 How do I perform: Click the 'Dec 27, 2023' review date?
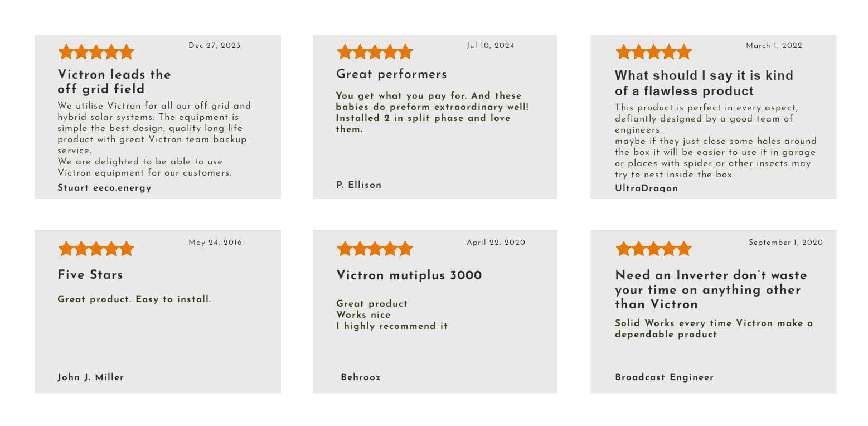215,46
